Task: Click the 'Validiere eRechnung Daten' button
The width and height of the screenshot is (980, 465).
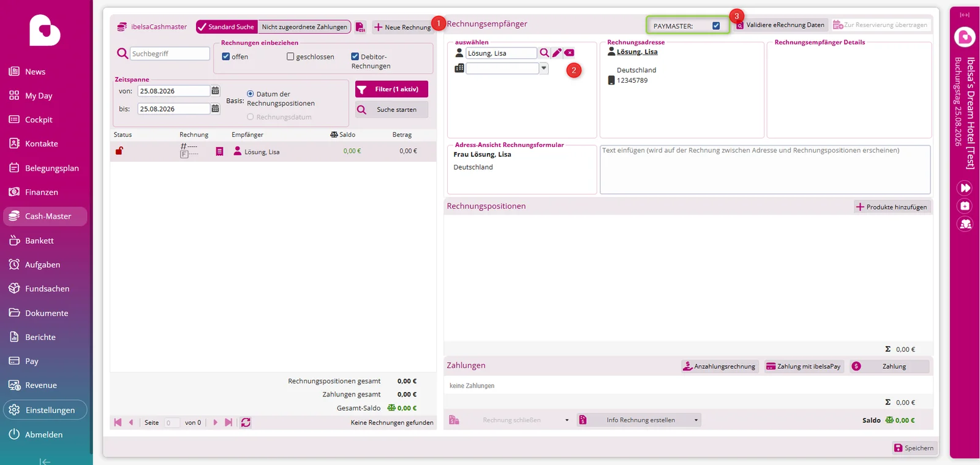Action: [780, 25]
